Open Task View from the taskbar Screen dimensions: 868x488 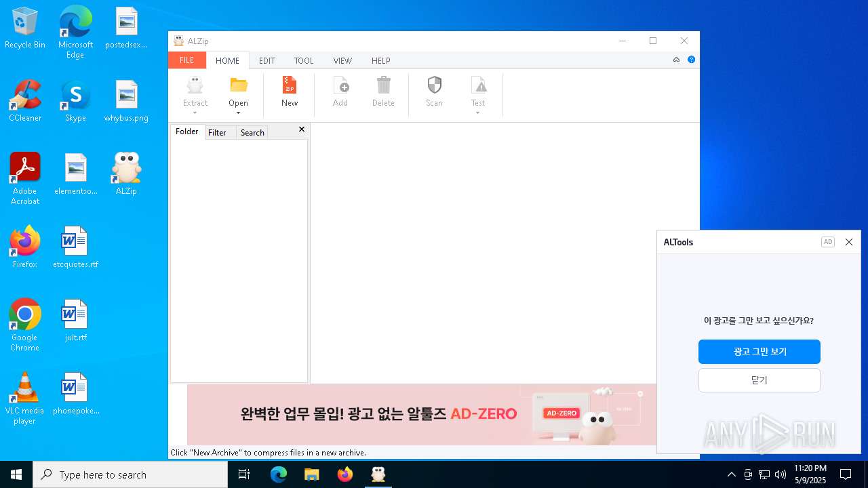[x=244, y=474]
